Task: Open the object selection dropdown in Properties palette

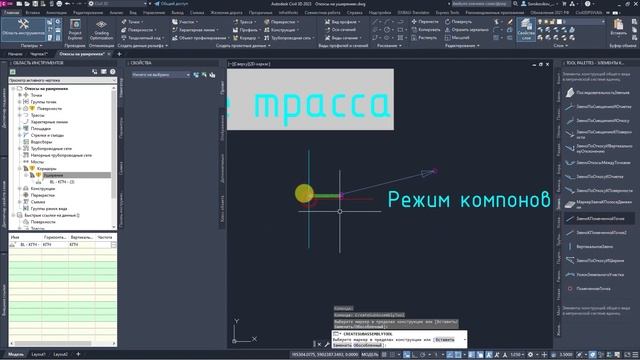Action: coord(161,75)
